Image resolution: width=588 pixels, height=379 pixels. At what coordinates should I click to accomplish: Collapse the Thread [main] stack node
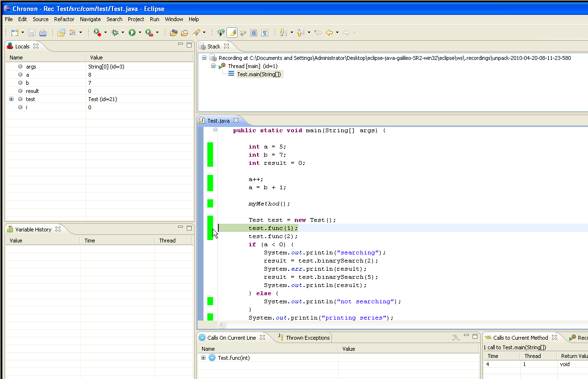pos(214,66)
